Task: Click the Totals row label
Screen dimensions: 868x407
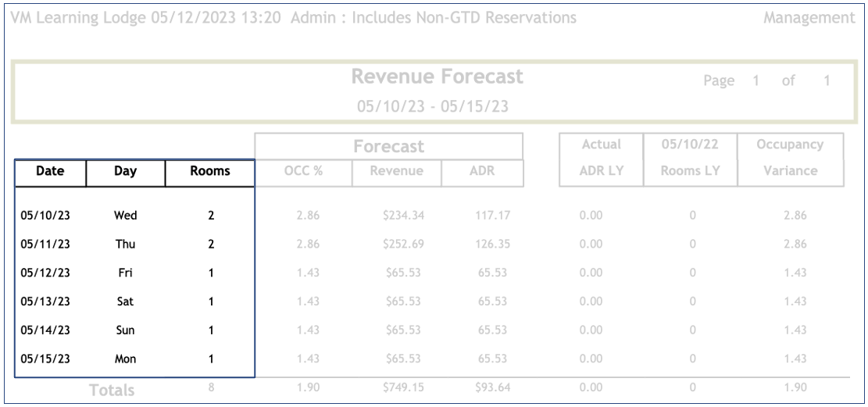Action: click(111, 389)
